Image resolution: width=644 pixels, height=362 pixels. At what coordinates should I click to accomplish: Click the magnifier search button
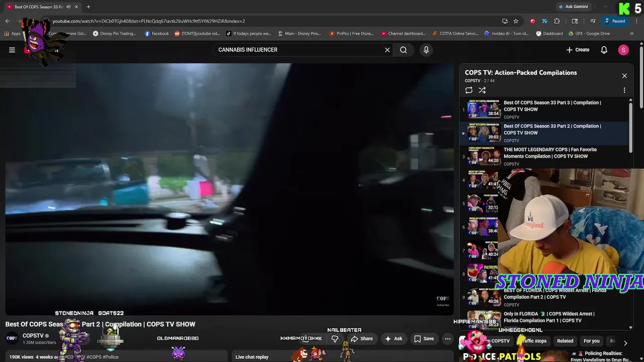[404, 50]
